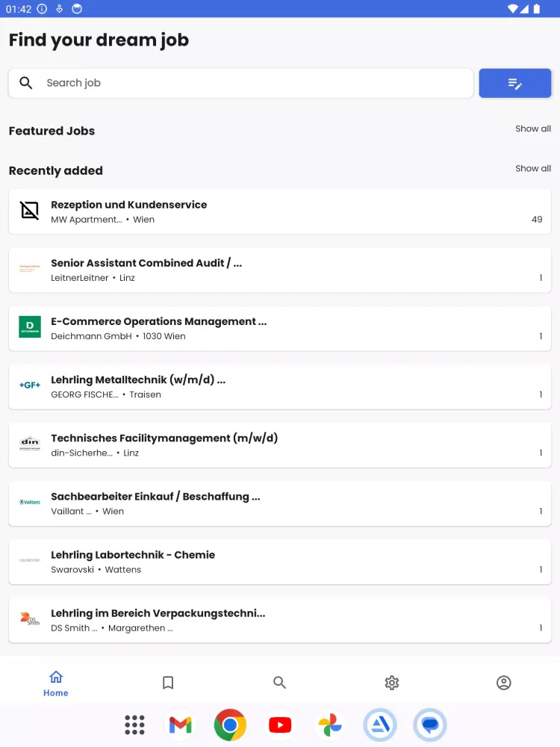Select the bookmark icon in bottom navigation
The height and width of the screenshot is (747, 560).
click(168, 682)
